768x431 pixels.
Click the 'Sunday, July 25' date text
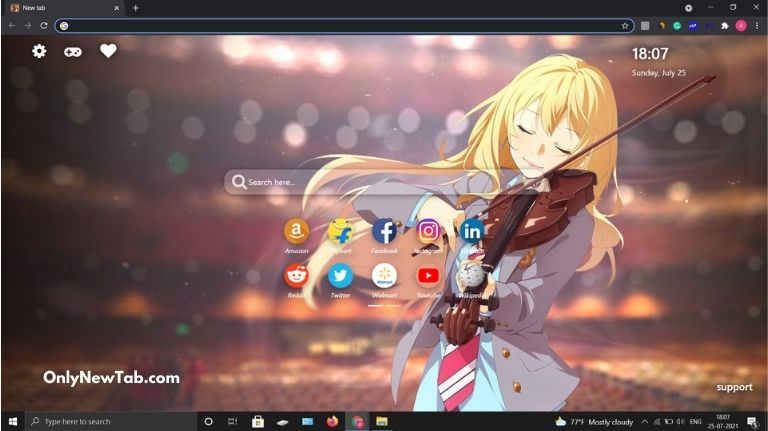pos(659,73)
